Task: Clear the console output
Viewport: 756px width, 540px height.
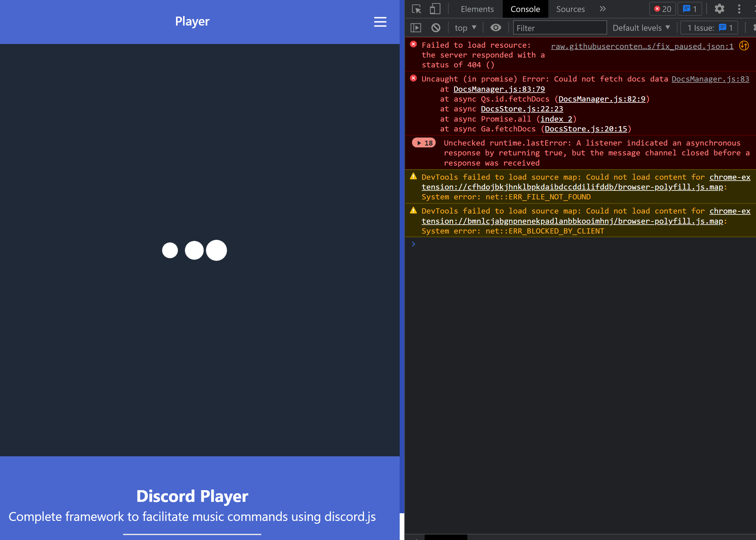Action: point(436,28)
